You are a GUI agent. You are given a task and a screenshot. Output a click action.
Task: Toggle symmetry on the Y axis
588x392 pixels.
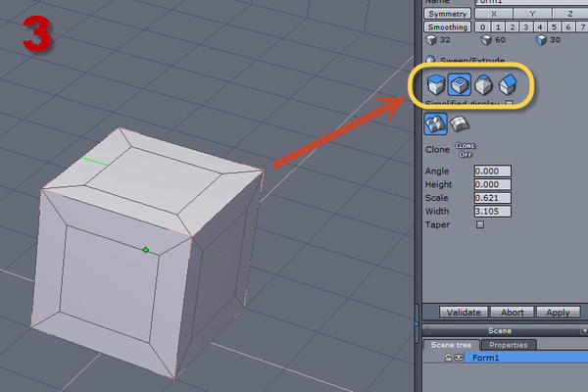(x=532, y=14)
